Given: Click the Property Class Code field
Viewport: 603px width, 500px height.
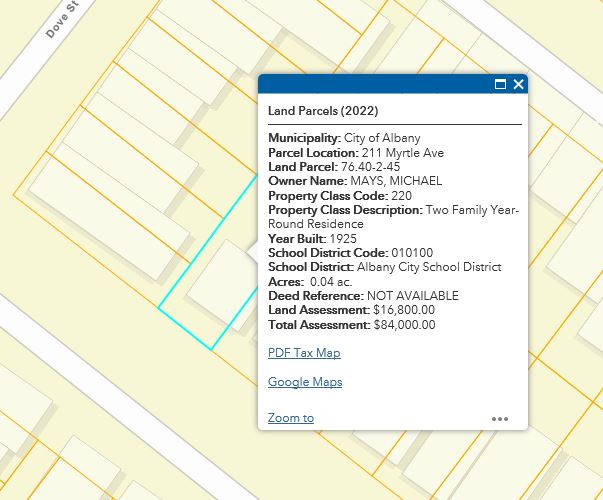Looking at the screenshot, I should 340,196.
